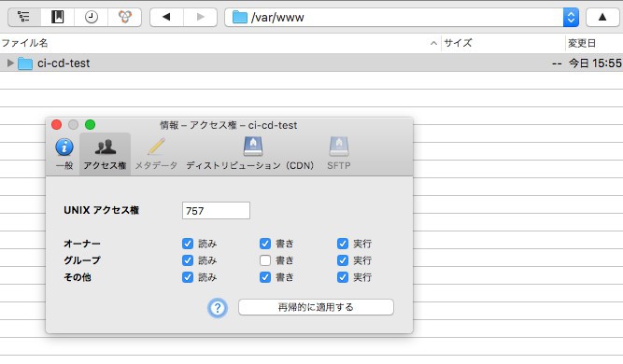Toggle その他 書き checkbox
Screen dimensions: 623x364
(265, 277)
